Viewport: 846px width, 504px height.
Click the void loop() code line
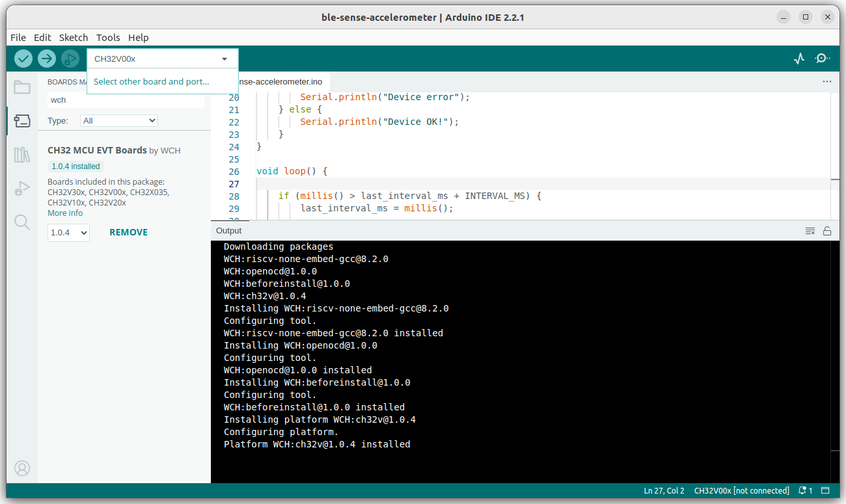pyautogui.click(x=292, y=172)
